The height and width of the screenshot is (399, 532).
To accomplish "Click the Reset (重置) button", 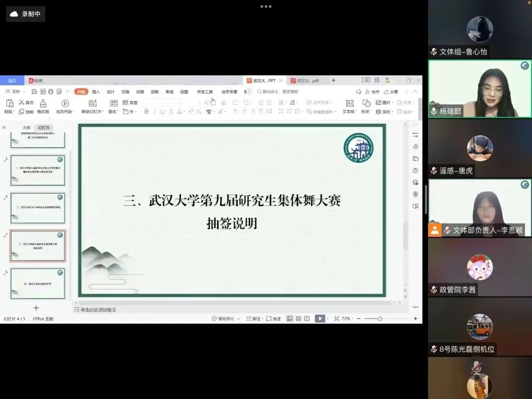I will 130,102.
